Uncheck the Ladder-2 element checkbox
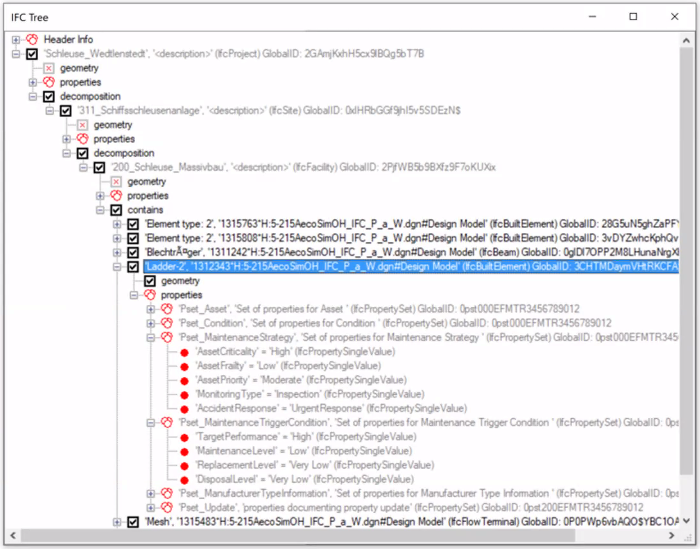The height and width of the screenshot is (549, 700). coord(133,266)
